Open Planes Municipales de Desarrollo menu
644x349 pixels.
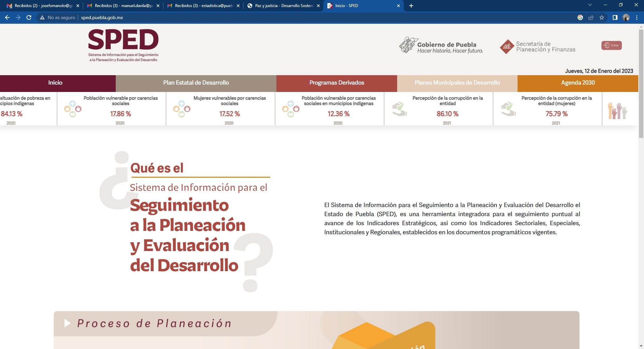[x=457, y=83]
